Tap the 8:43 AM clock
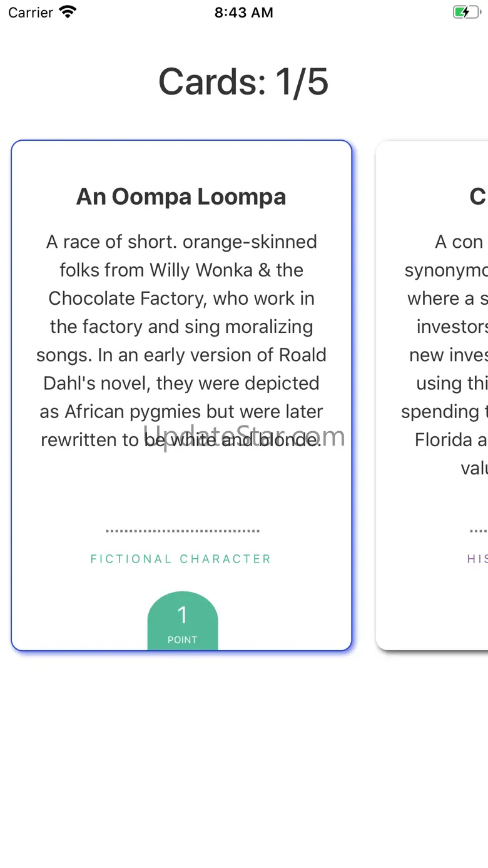Screen dimensions: 488x868 coord(244,13)
